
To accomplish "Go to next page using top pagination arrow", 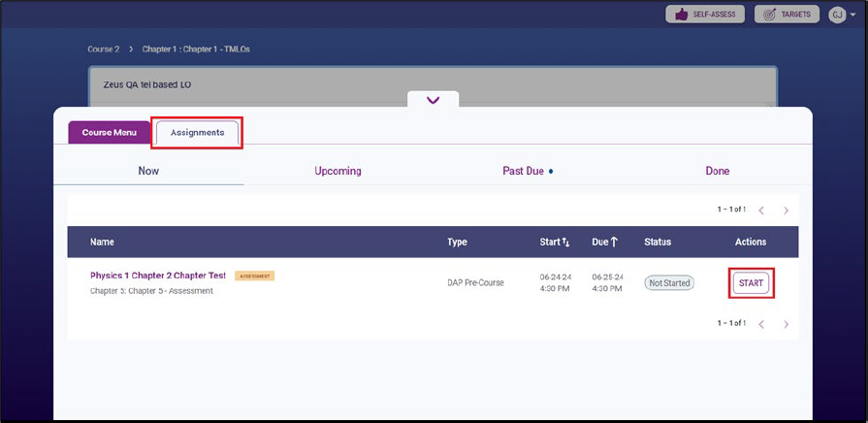I will (786, 210).
